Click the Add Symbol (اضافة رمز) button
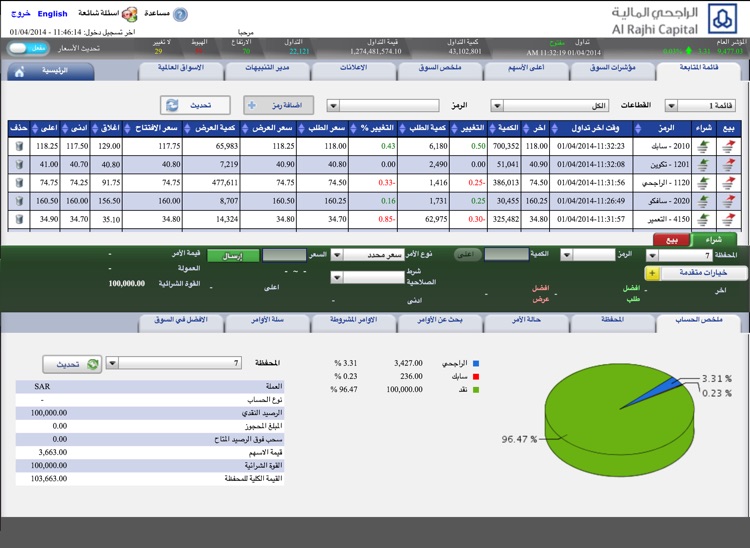This screenshot has width=750, height=548. point(278,105)
